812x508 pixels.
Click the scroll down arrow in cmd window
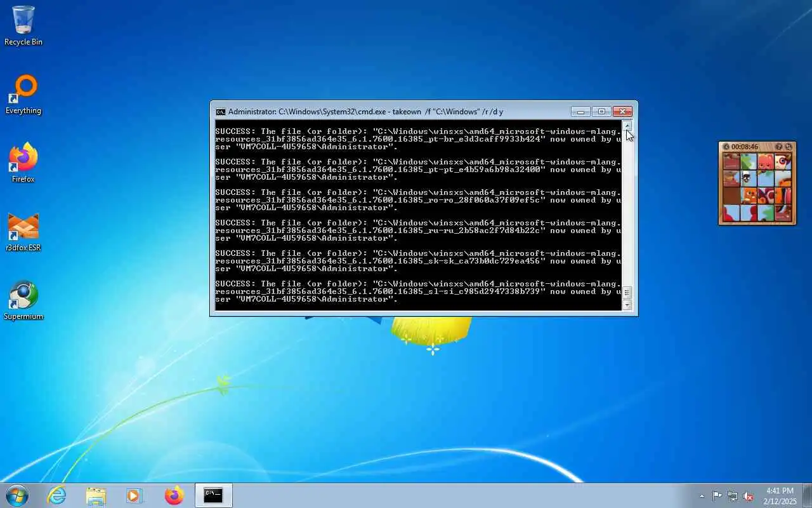[627, 305]
